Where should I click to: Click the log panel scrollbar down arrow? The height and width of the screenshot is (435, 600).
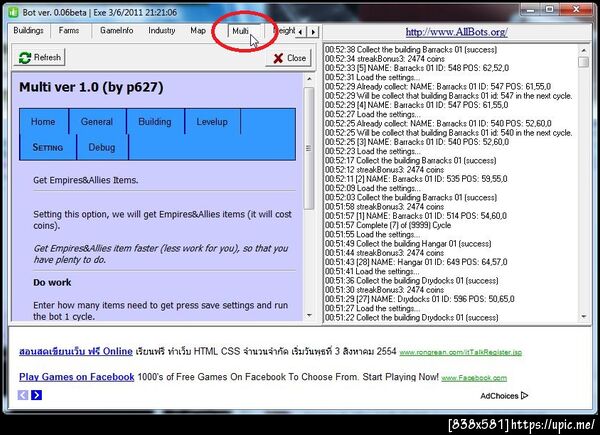(584, 316)
